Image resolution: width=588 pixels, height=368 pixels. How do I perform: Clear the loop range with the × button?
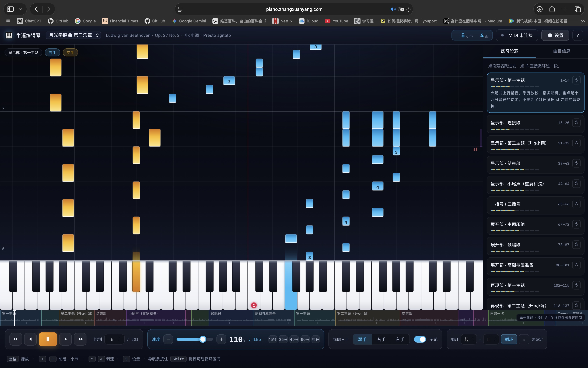[524, 339]
